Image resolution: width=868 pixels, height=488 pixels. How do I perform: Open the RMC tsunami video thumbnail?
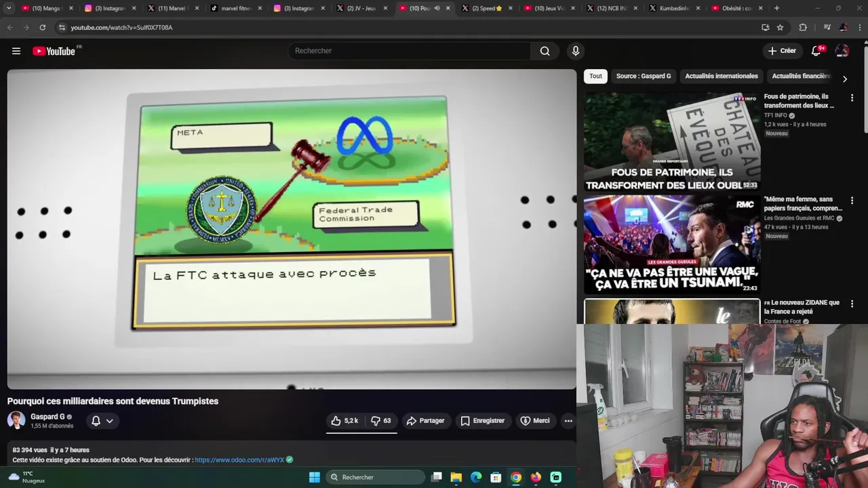pyautogui.click(x=672, y=245)
